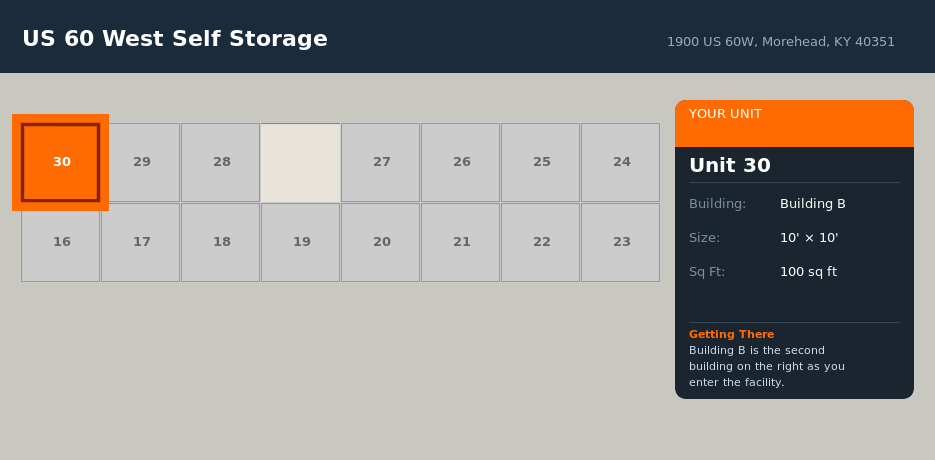Click the US 60 West Self Storage title
Image resolution: width=935 pixels, height=460 pixels.
click(175, 39)
